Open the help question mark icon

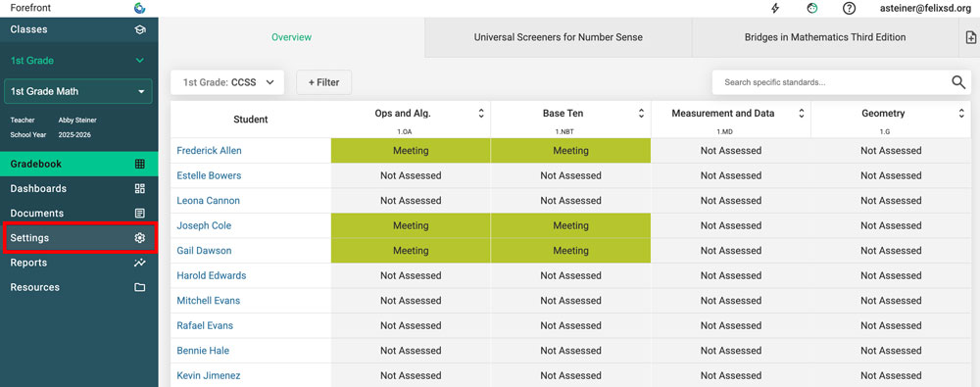point(849,8)
